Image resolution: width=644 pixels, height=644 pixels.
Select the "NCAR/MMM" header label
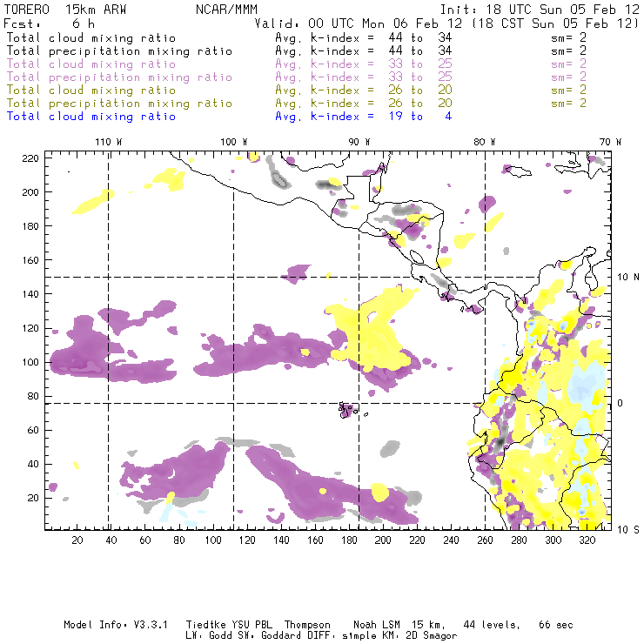(x=227, y=9)
